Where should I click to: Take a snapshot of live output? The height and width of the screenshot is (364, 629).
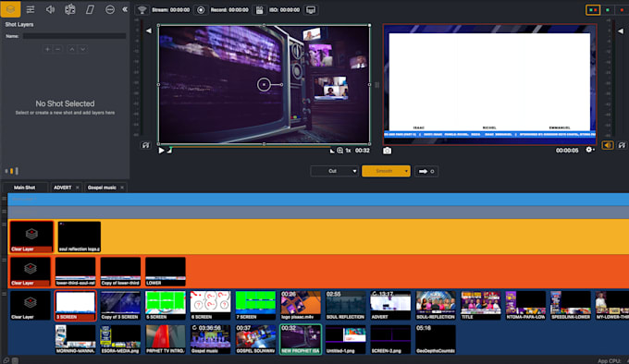[x=387, y=151]
